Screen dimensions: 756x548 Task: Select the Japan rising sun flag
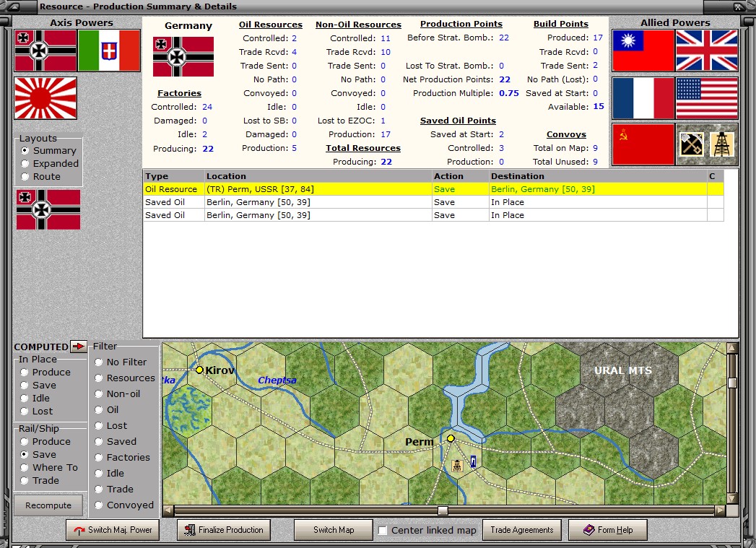(x=45, y=98)
